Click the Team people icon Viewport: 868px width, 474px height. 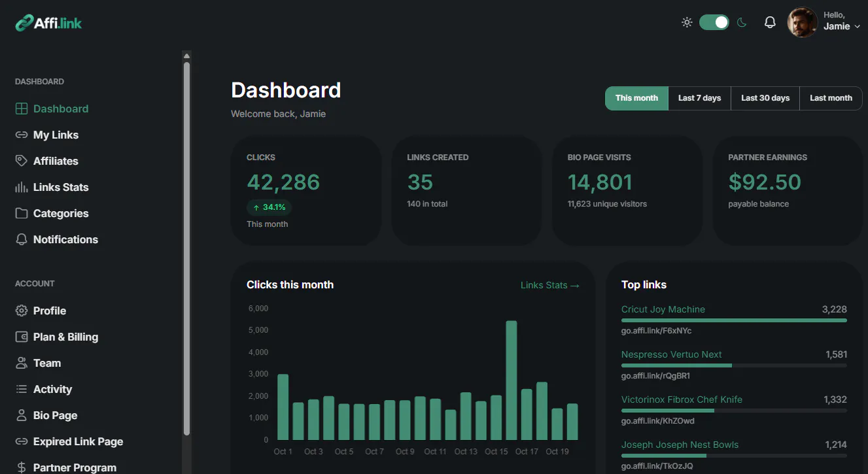(22, 363)
